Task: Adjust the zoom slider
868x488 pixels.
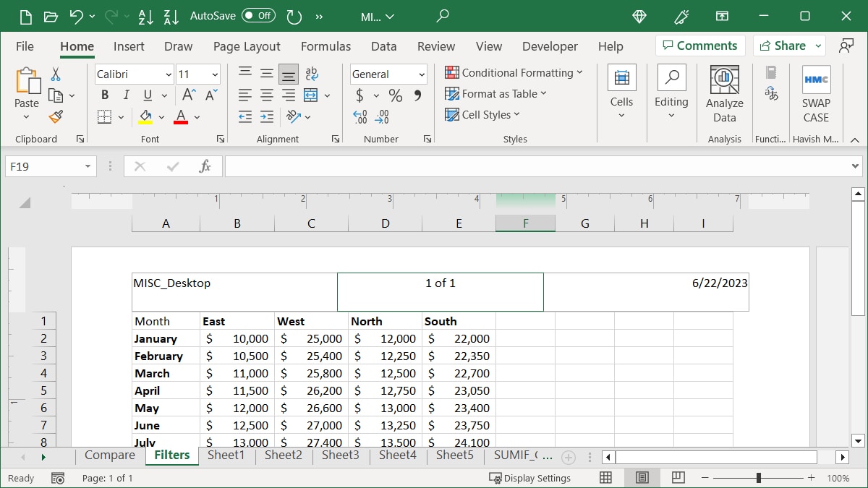Action: (758, 478)
